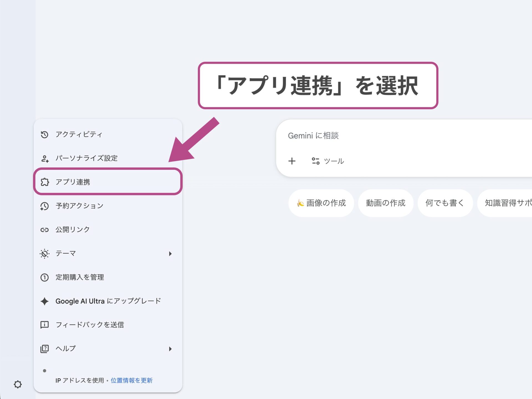Image resolution: width=532 pixels, height=399 pixels.
Task: Expand the ヘルプ submenu arrow
Action: [170, 349]
